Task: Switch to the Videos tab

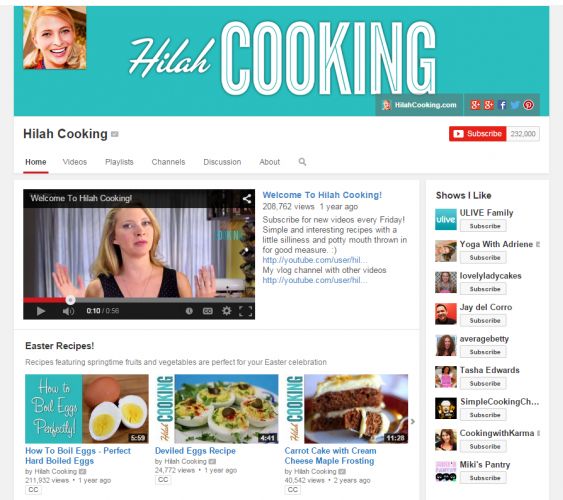Action: (x=75, y=162)
